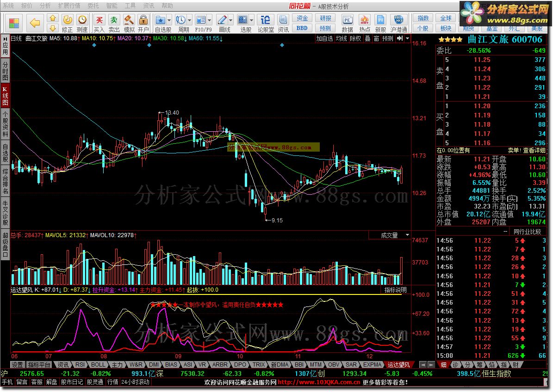Switch to the RSI indicator tab

point(80,365)
